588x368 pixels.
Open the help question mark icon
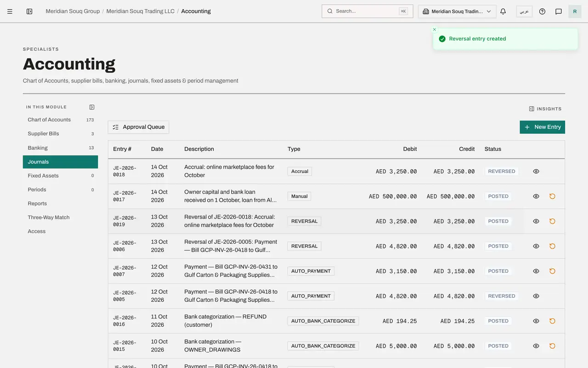coord(542,11)
